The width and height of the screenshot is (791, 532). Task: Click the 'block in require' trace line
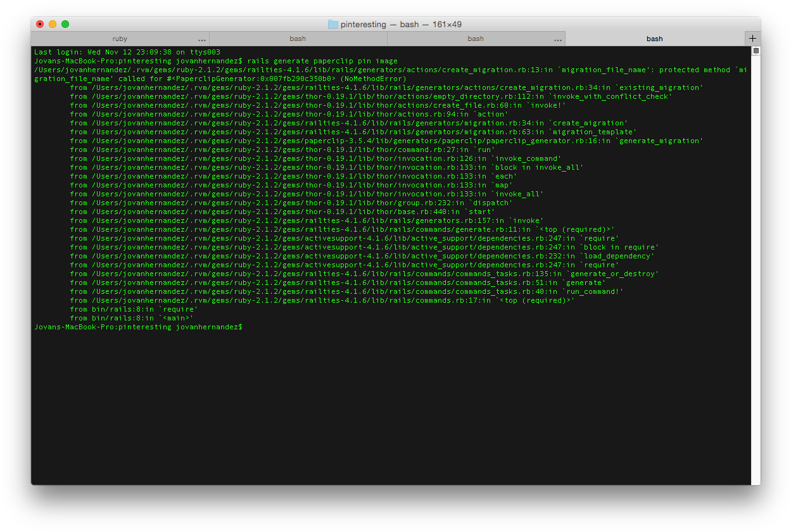point(364,247)
